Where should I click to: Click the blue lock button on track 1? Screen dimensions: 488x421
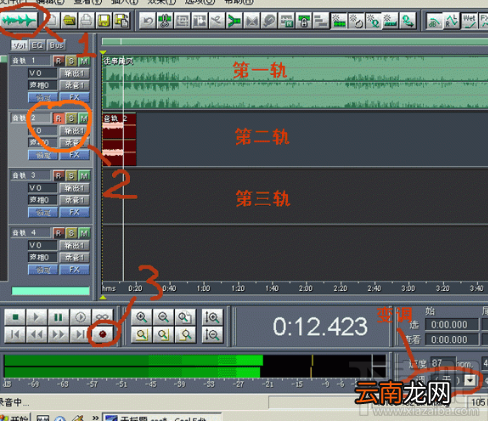[43, 97]
